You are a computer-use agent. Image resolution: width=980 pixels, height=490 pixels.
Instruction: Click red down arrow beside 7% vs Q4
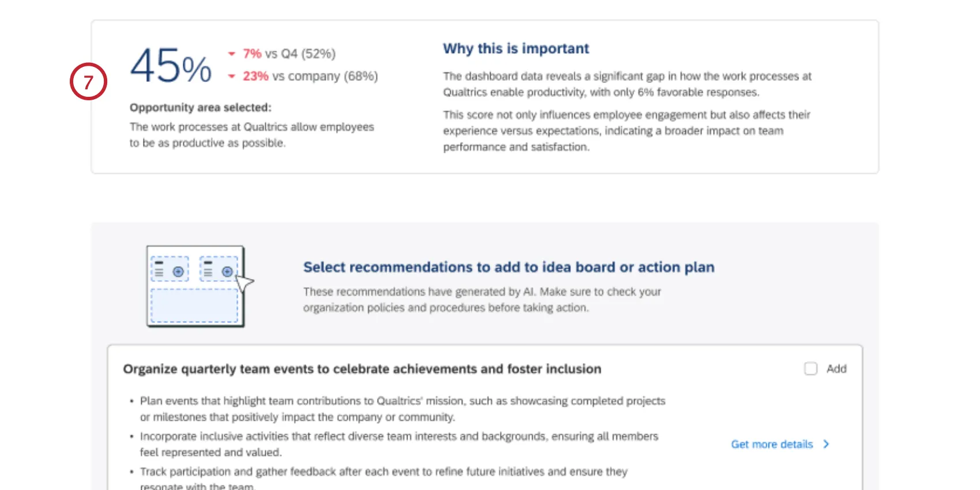point(232,54)
